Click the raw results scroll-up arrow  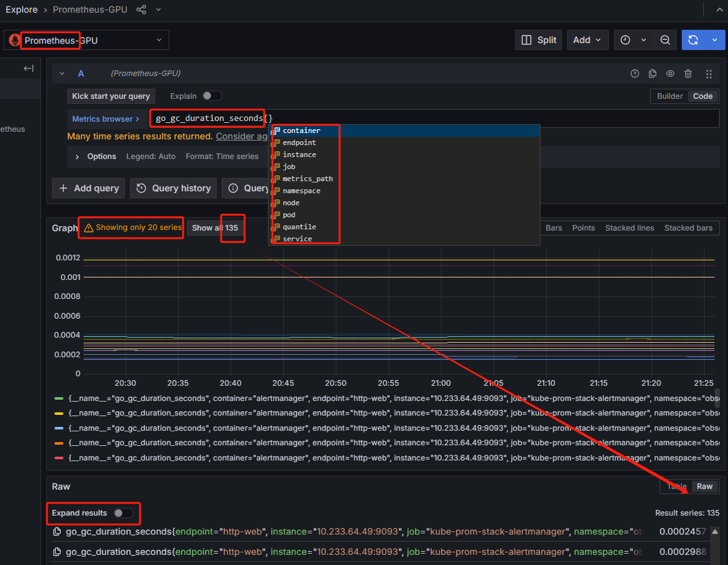pos(715,531)
